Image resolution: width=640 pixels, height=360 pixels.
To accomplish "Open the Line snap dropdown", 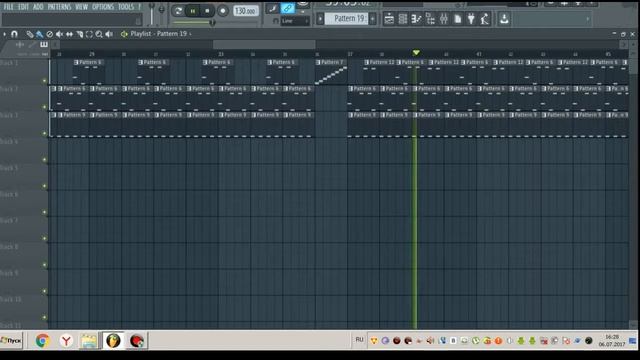I will point(295,21).
